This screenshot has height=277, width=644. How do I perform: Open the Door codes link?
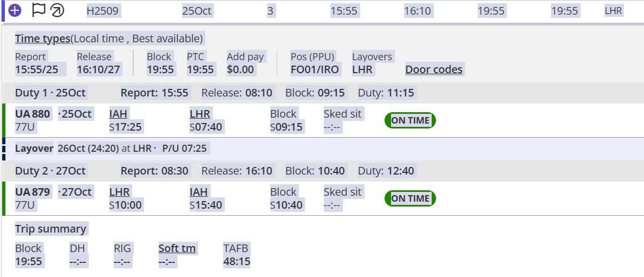[434, 69]
